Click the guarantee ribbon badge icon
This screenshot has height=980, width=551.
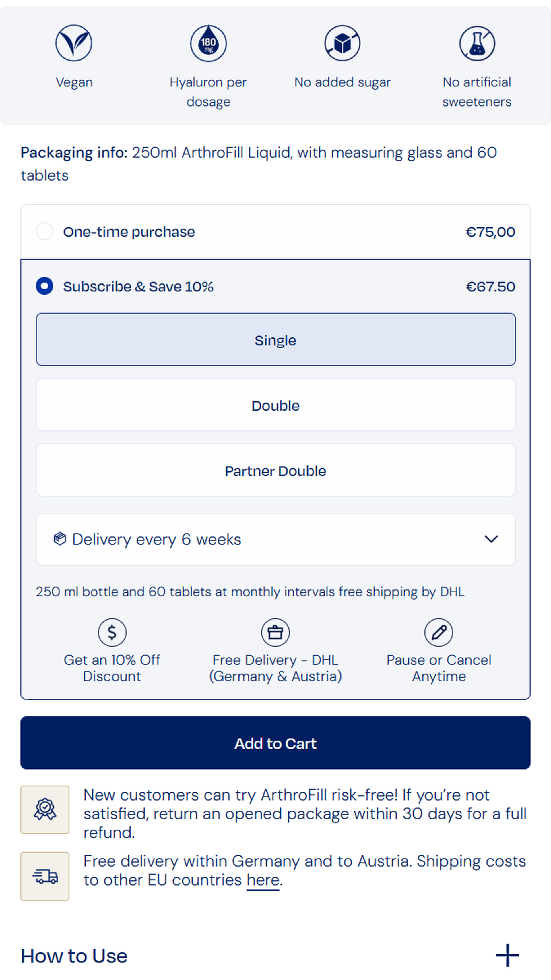click(x=45, y=809)
